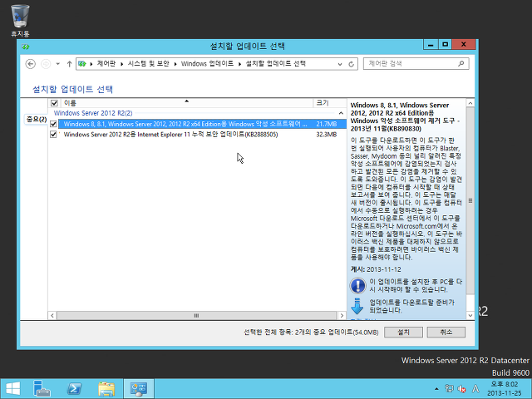Image resolution: width=532 pixels, height=399 pixels.
Task: Click the up one level arrow
Action: pyautogui.click(x=69, y=64)
